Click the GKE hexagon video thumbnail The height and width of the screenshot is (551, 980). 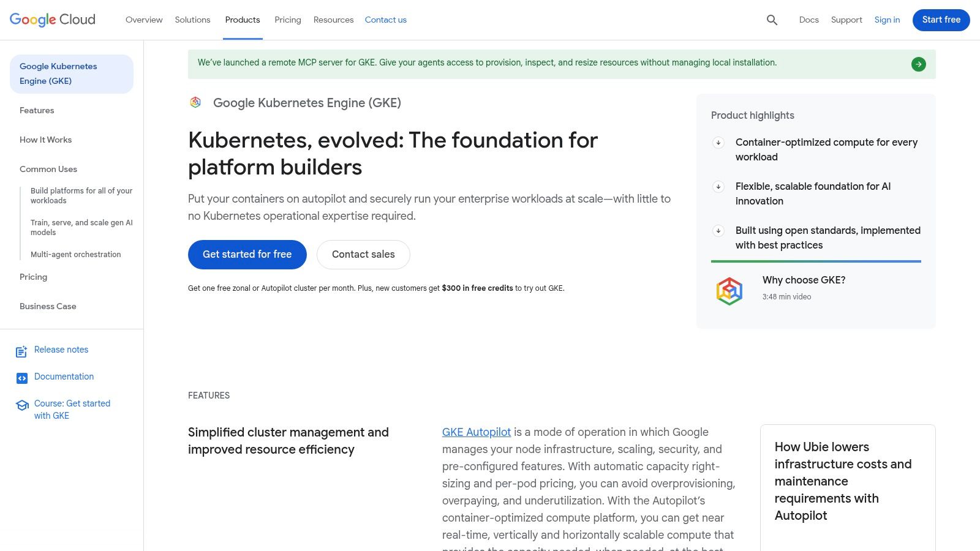coord(729,291)
